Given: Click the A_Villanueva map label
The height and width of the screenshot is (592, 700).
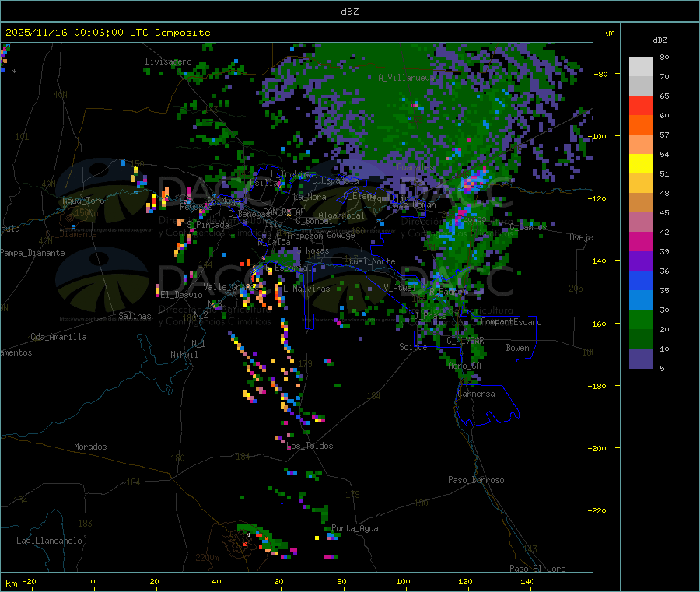Looking at the screenshot, I should pyautogui.click(x=406, y=78).
